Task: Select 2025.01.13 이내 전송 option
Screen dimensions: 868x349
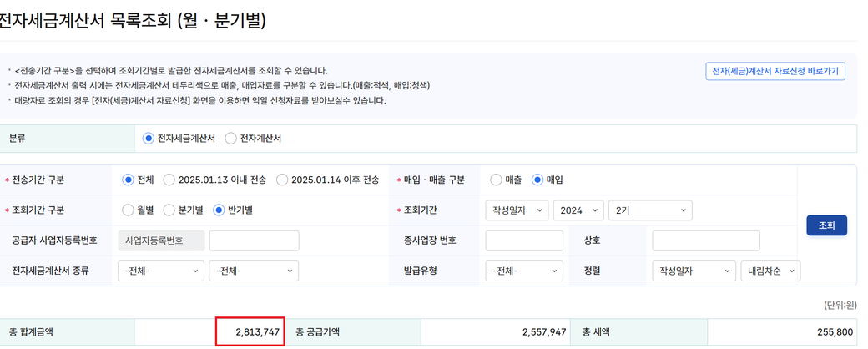Action: [x=169, y=180]
